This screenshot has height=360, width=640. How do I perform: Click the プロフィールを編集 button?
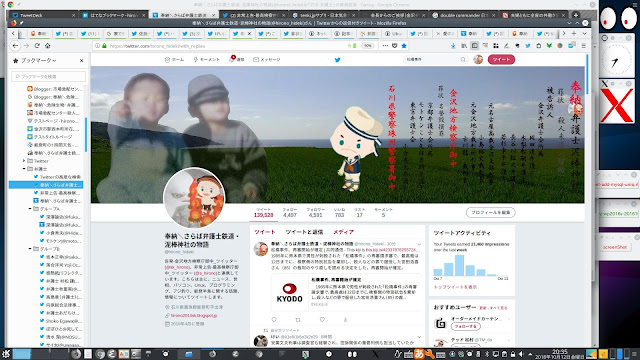491,212
